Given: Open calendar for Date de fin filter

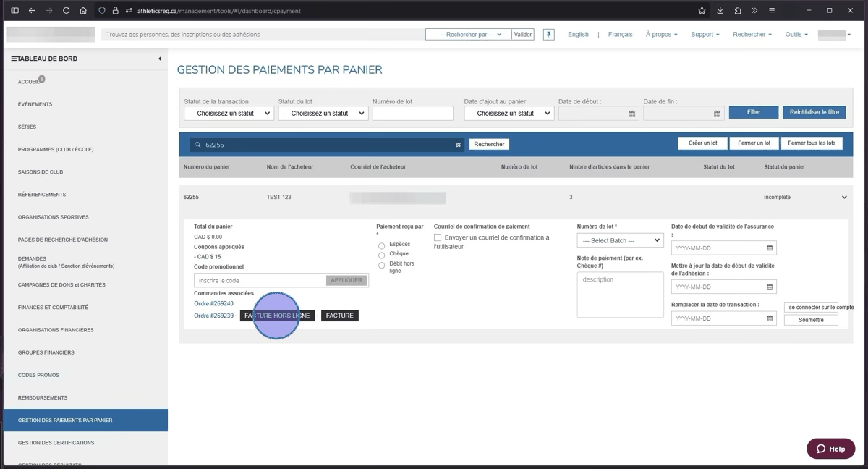Looking at the screenshot, I should tap(717, 114).
